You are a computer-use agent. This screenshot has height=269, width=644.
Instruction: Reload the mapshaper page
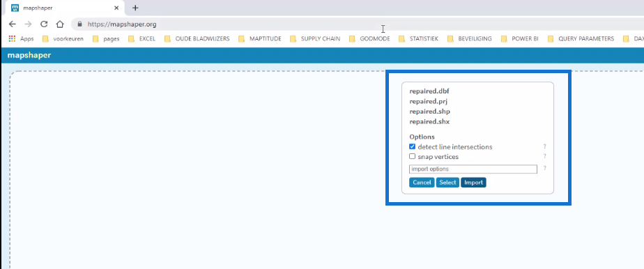point(44,24)
